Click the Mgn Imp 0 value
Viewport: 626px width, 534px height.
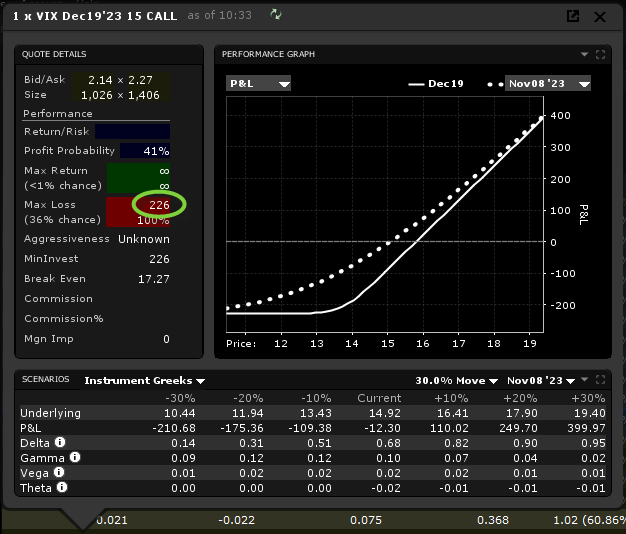(166, 339)
